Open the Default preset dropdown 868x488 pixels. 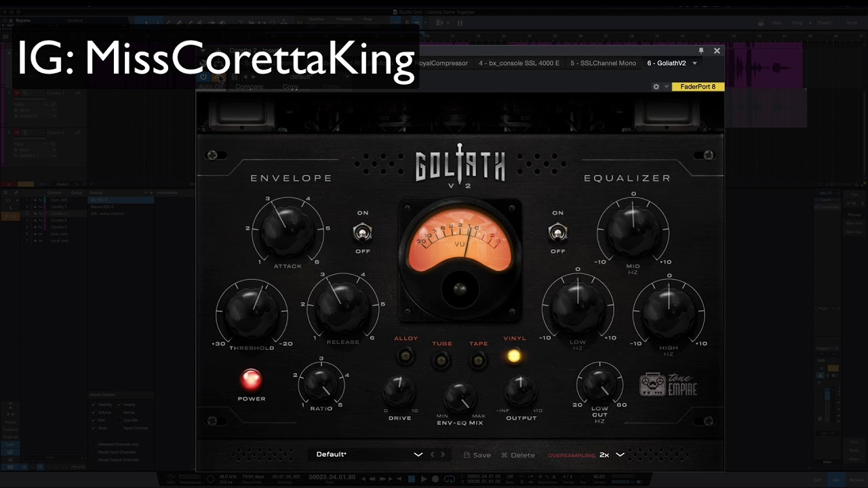coord(370,454)
